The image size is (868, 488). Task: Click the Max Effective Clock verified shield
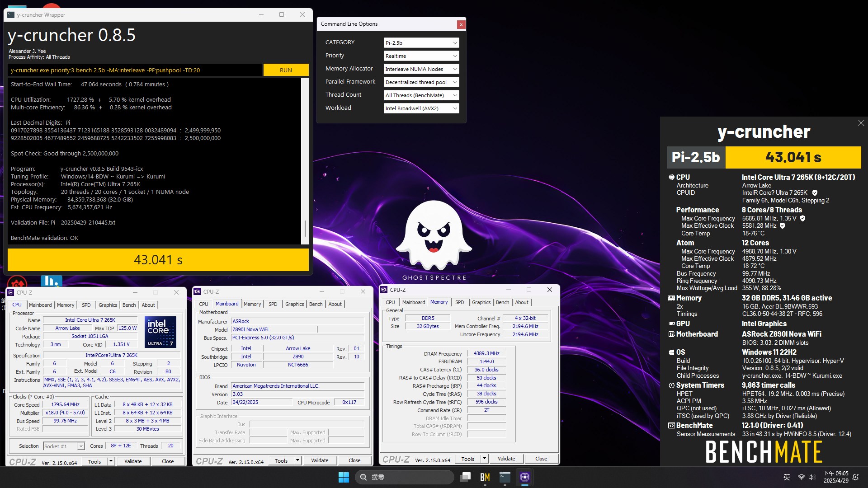[782, 225]
